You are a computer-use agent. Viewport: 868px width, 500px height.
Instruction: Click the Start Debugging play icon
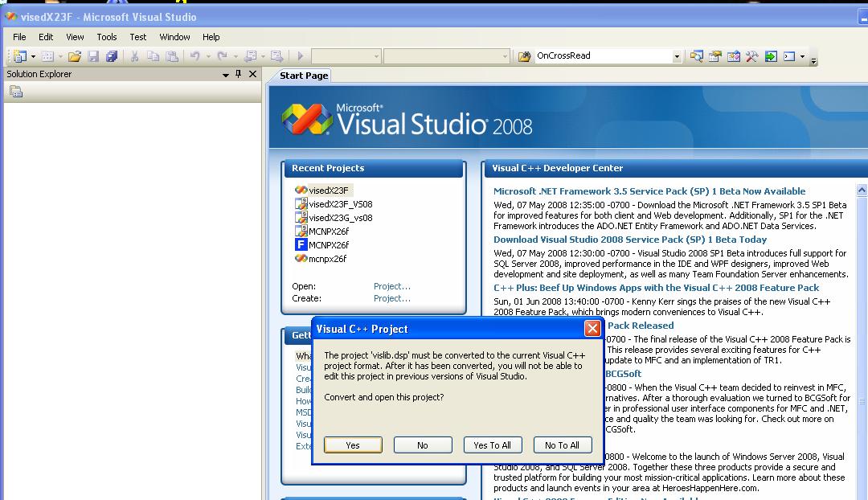pyautogui.click(x=300, y=56)
